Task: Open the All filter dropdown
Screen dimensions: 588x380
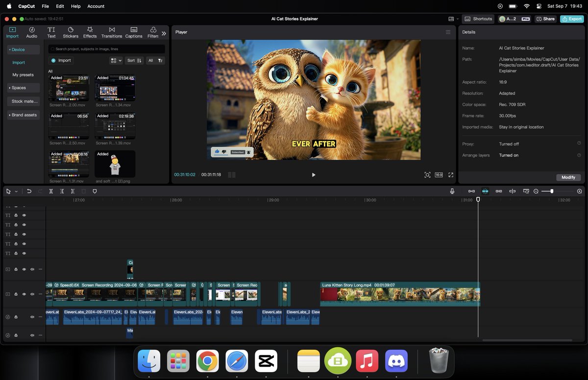Action: tap(155, 60)
